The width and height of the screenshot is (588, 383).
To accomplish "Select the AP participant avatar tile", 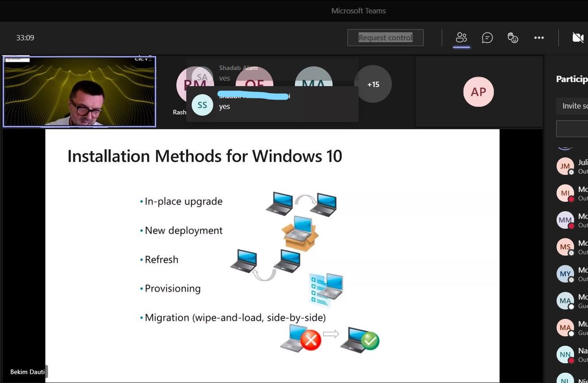I will (x=478, y=92).
